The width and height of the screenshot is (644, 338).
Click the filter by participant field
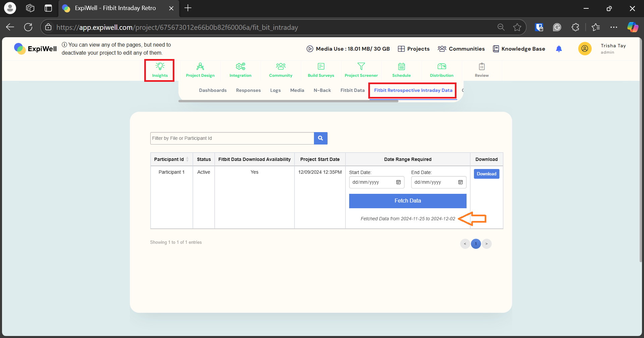pyautogui.click(x=232, y=138)
